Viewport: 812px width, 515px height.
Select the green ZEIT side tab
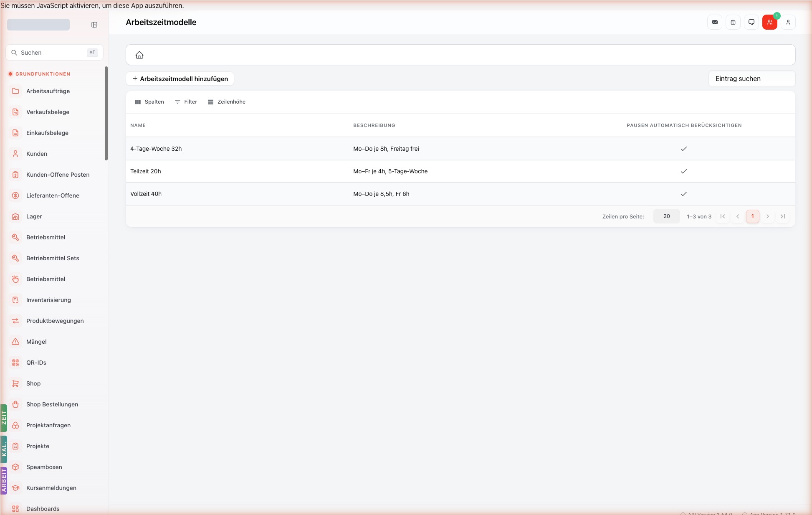pyautogui.click(x=4, y=418)
